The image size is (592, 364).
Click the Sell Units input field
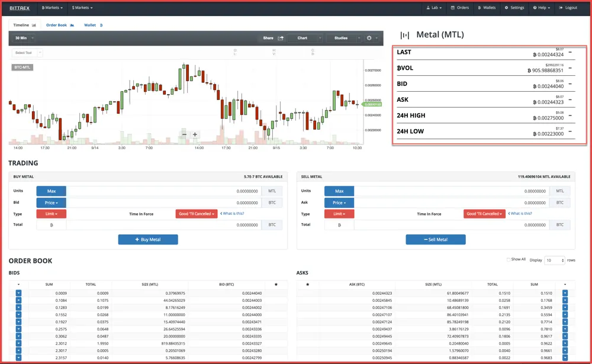[452, 191]
